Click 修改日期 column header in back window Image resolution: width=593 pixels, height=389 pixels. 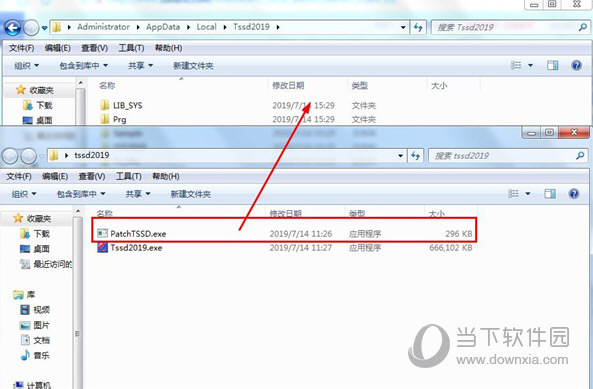[x=288, y=85]
